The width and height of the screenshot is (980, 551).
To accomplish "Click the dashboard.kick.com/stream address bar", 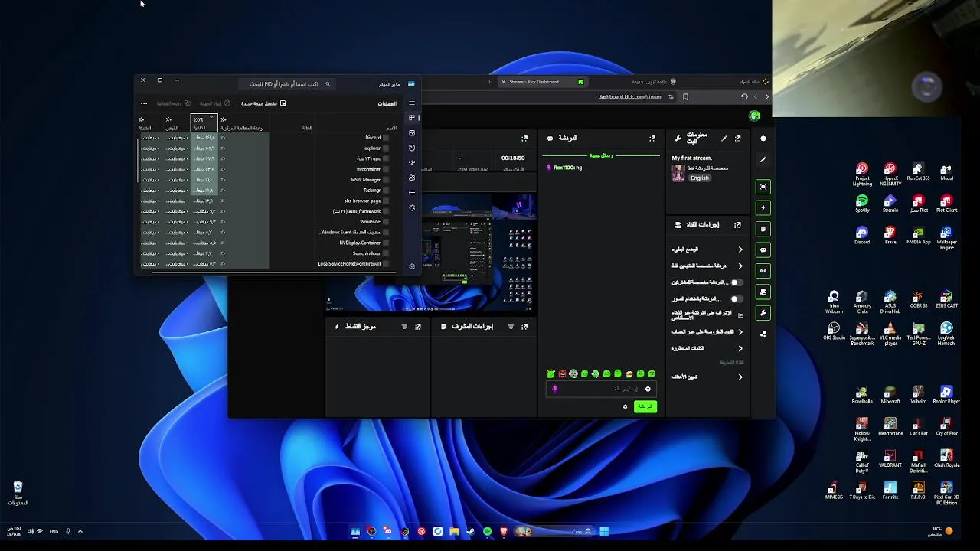I will 629,97.
